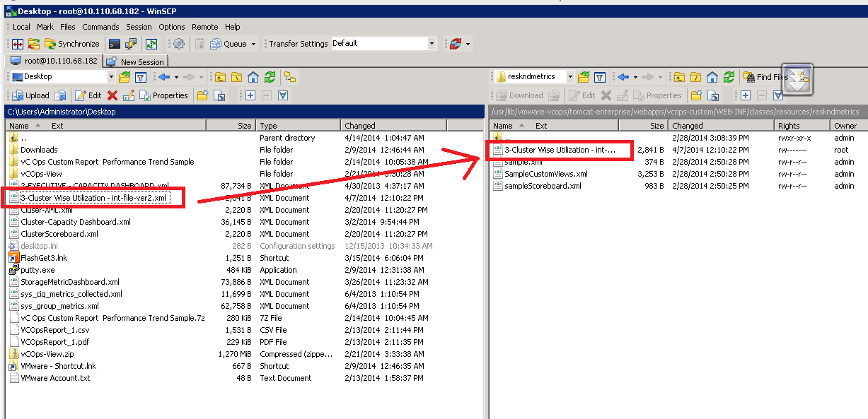Viewport: 868px width, 419px height.
Task: Click red X delete icon in local toolbar
Action: [x=112, y=95]
